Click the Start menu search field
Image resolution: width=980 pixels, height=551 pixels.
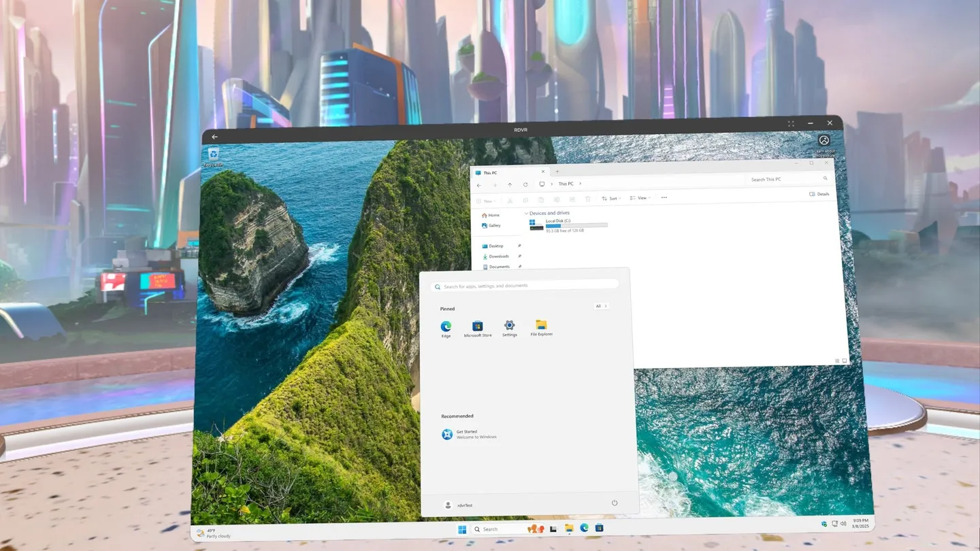pyautogui.click(x=525, y=286)
